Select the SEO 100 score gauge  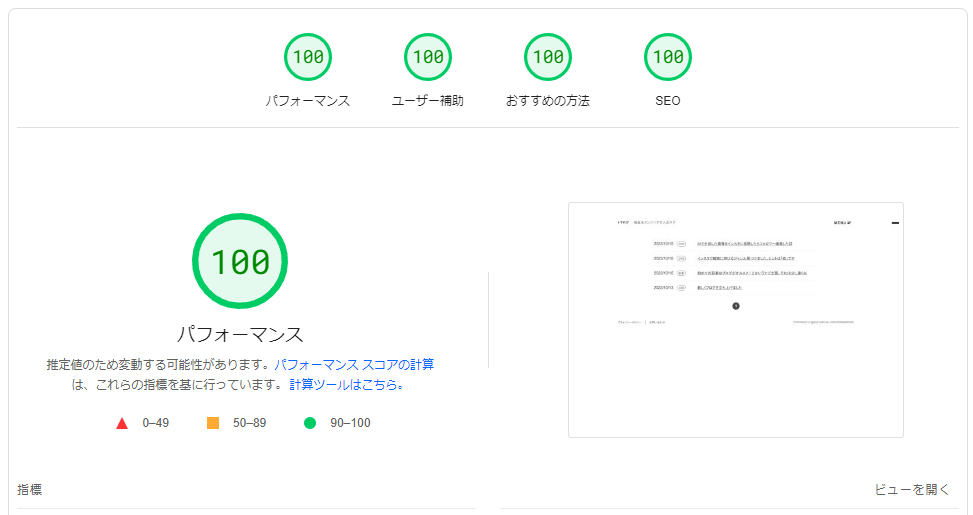click(x=668, y=57)
